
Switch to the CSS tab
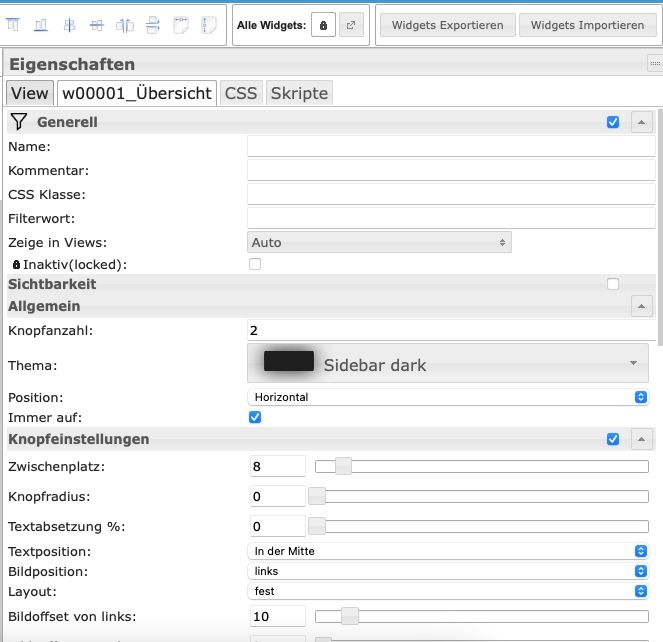click(x=241, y=93)
